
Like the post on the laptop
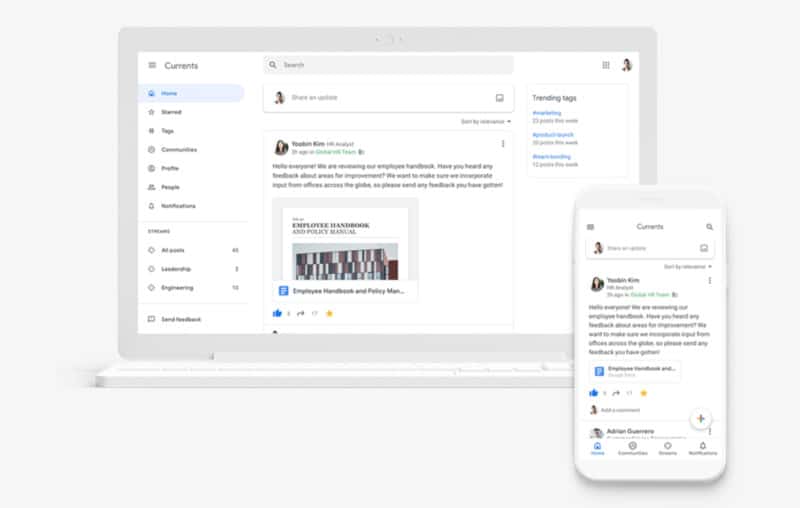pos(277,313)
